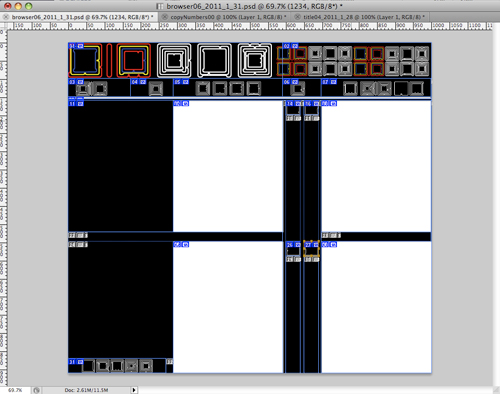Click the large yellow-red frame thumbnail in slice 01
The image size is (500, 394).
(x=85, y=60)
